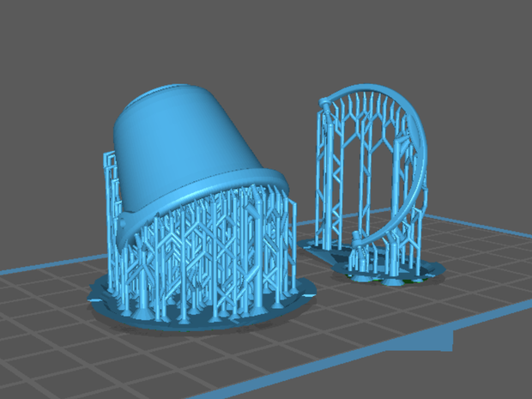
Task: Pick the support lattice beneath the bucket model
Action: coord(203,251)
